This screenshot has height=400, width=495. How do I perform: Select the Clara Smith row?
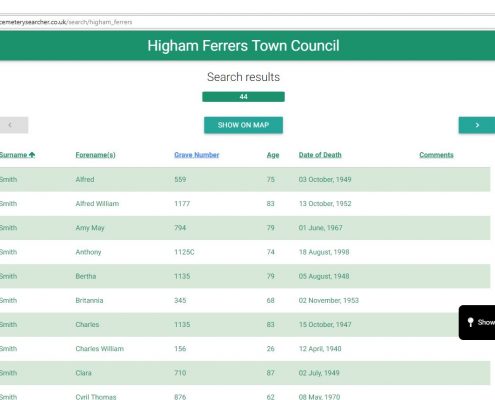245,373
